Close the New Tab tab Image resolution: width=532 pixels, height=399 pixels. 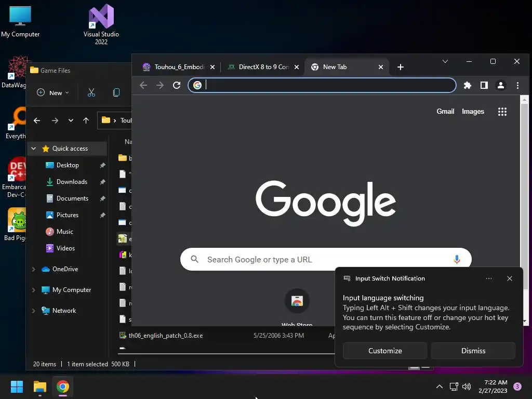pos(381,67)
